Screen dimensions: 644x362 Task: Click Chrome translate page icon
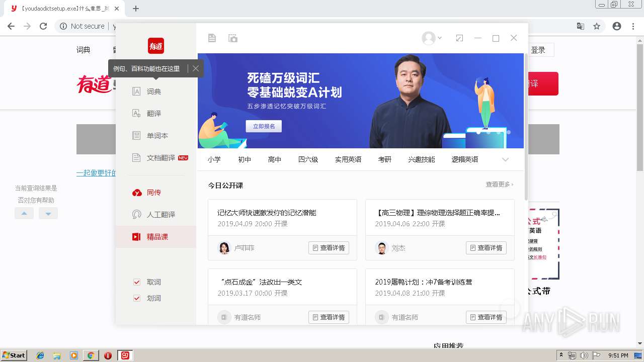[581, 26]
